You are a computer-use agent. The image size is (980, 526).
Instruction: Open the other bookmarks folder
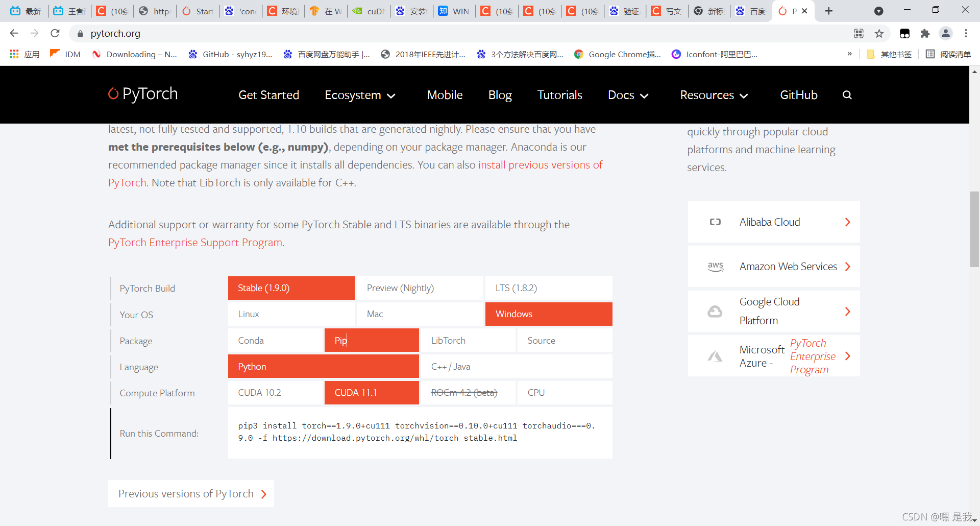(889, 54)
